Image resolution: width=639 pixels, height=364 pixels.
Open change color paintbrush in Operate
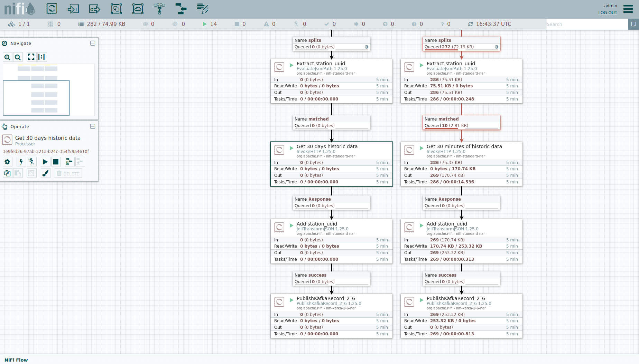tap(45, 173)
